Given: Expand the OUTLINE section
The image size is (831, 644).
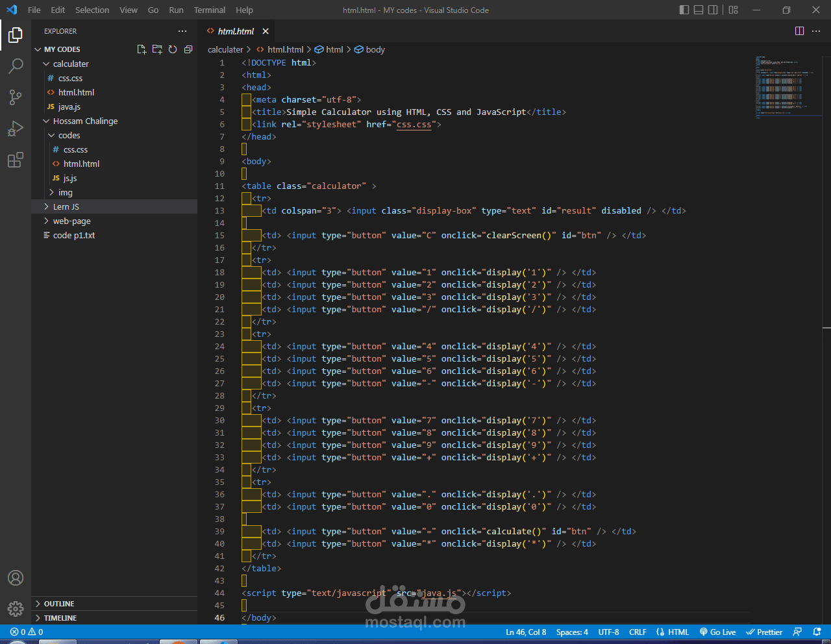Looking at the screenshot, I should click(x=59, y=604).
